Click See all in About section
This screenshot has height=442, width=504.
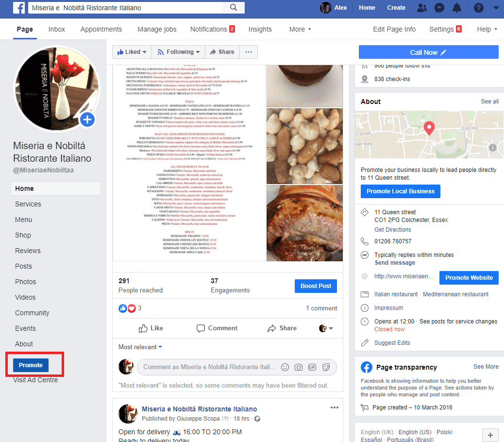coord(489,101)
